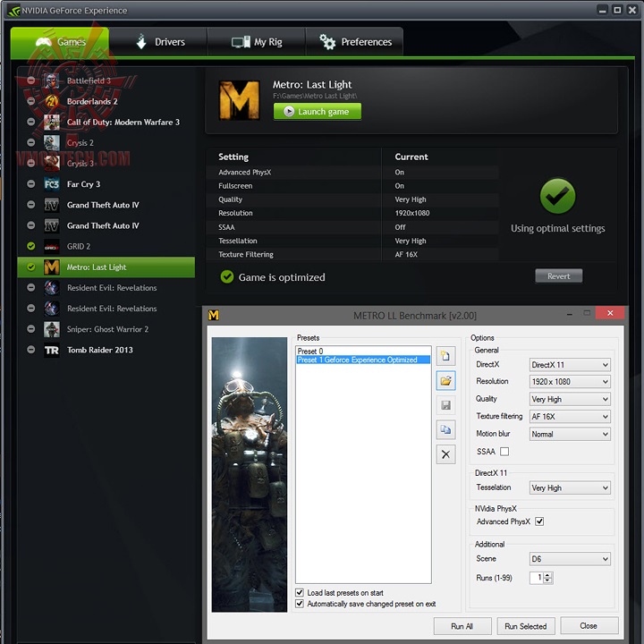Increase the Runs count stepper

[547, 575]
